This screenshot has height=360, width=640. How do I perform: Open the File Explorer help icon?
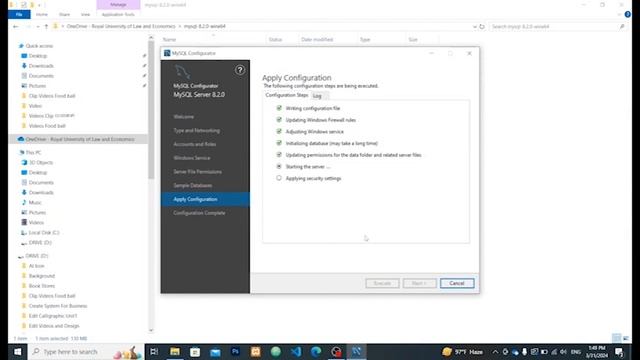coord(627,14)
